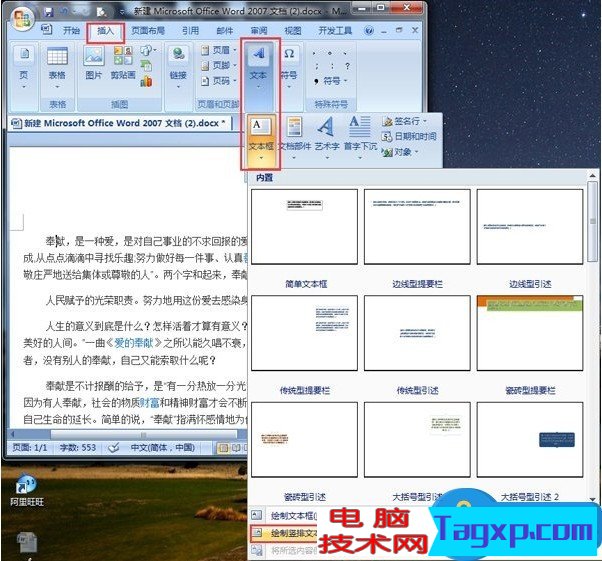Screen dimensions: 602x561
Task: Click the spell check icon in status bar
Action: pyautogui.click(x=113, y=448)
